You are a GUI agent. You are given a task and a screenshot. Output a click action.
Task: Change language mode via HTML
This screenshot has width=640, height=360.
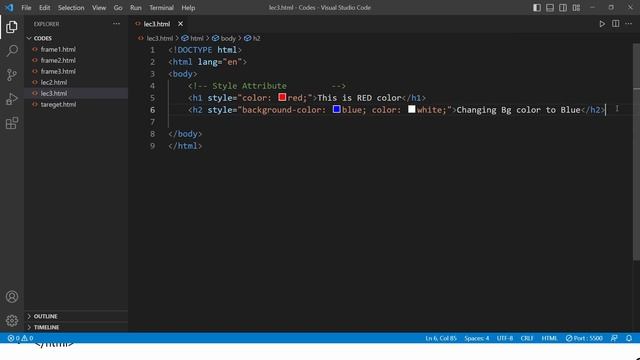click(x=549, y=338)
